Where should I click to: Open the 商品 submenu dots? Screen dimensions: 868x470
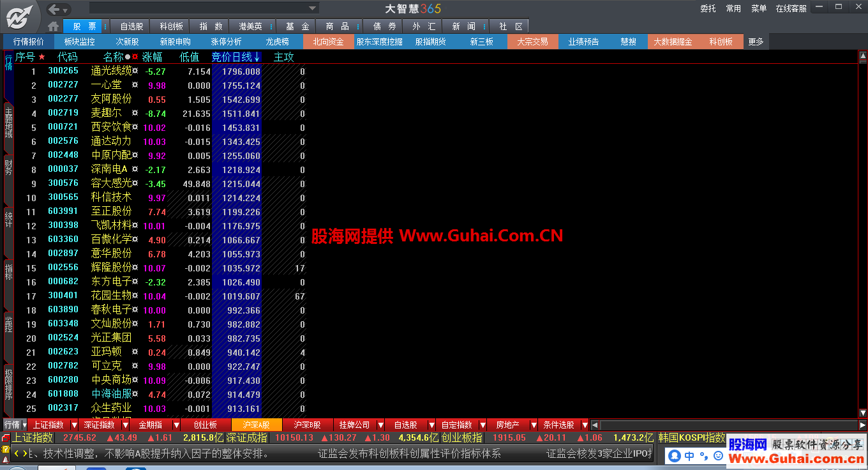click(359, 26)
